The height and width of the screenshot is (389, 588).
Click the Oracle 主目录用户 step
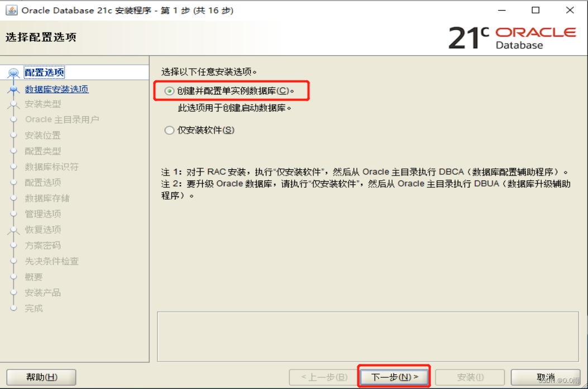(x=62, y=120)
